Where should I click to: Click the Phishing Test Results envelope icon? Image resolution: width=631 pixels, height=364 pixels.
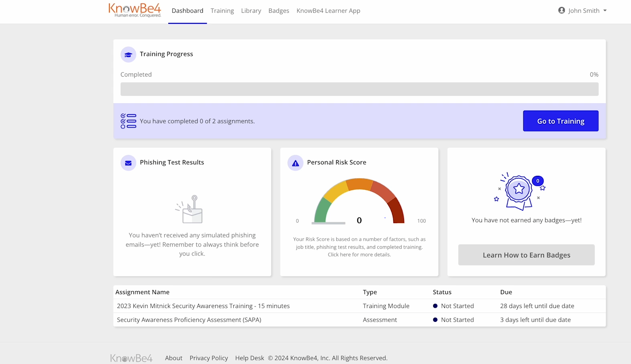[x=128, y=163]
